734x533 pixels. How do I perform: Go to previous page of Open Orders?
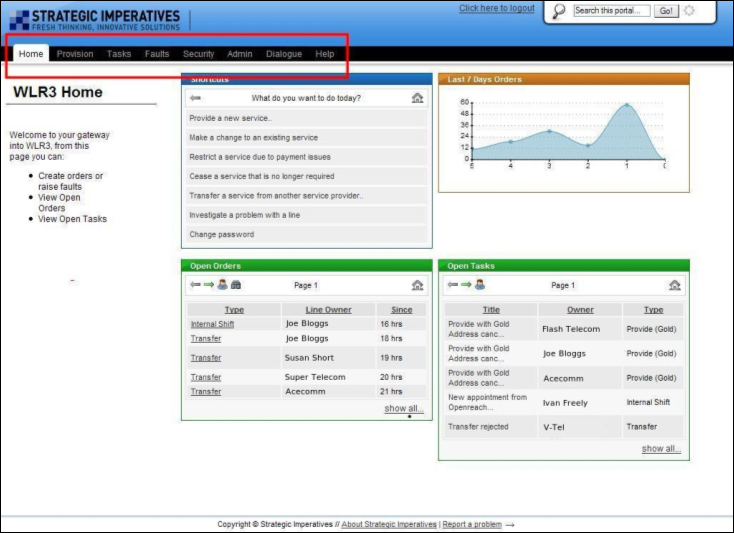pos(195,285)
